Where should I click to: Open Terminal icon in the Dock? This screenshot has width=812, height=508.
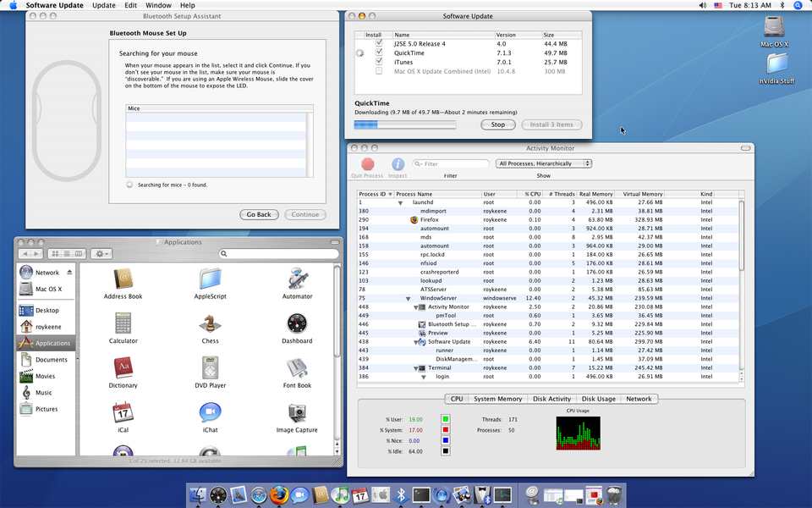coord(421,495)
